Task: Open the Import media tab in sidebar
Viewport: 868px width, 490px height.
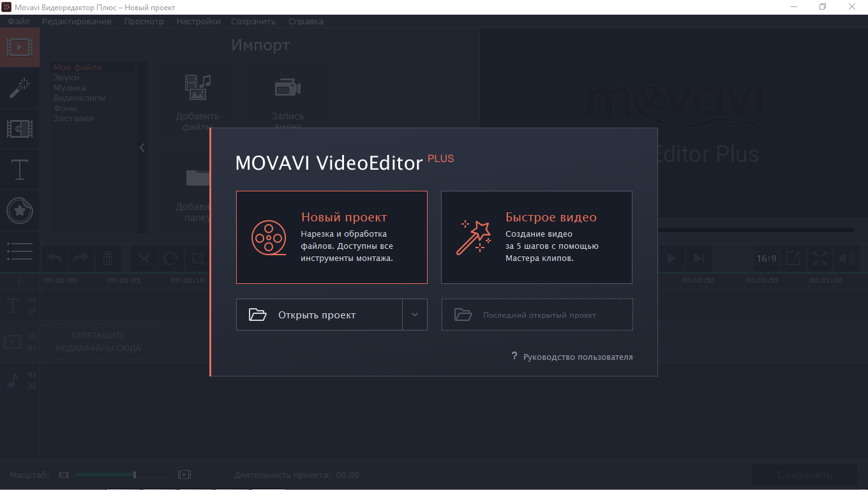Action: click(x=20, y=47)
